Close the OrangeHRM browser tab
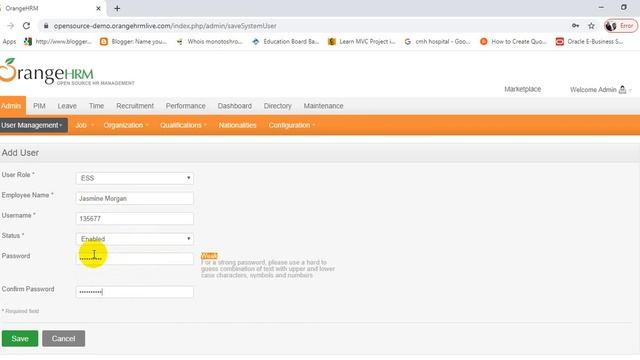640x360 pixels. (x=98, y=8)
